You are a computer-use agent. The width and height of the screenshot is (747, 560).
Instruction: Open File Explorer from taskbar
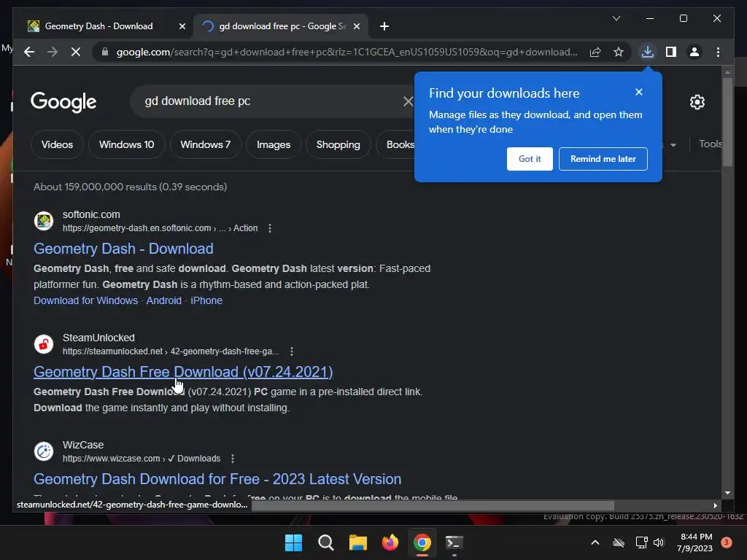[x=357, y=542]
